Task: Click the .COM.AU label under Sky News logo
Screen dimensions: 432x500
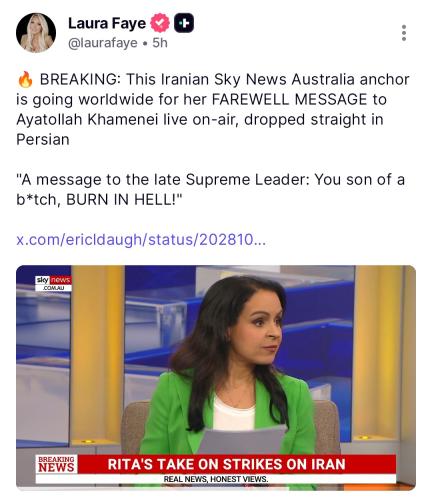Action: (53, 288)
